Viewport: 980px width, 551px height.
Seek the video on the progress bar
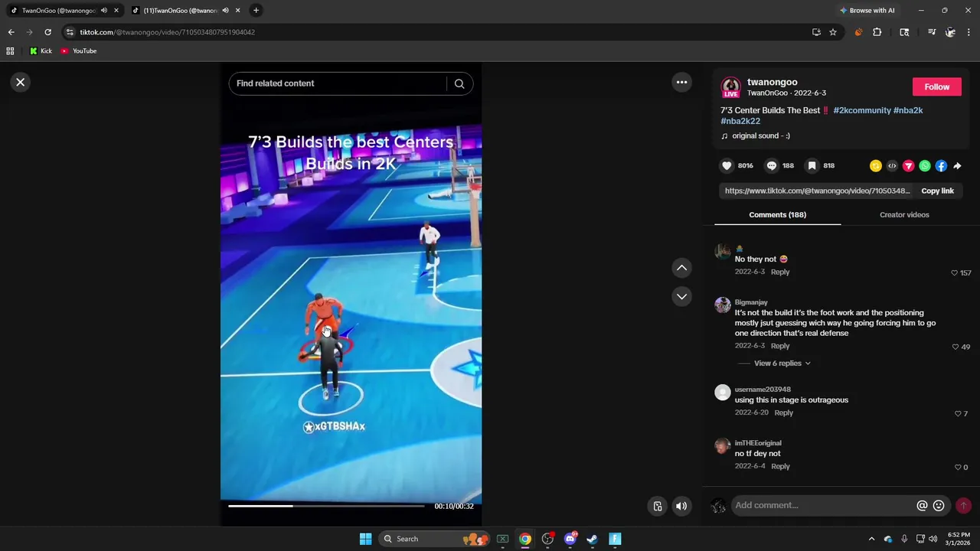point(326,506)
